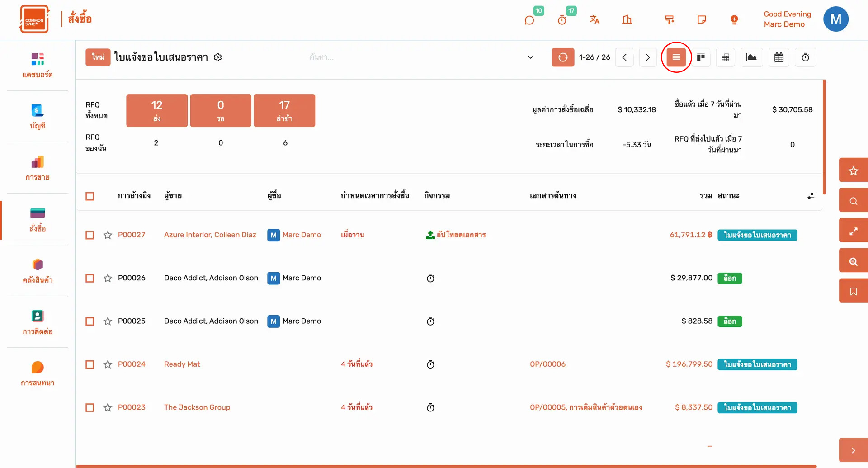Select all rows with header checkbox
This screenshot has height=468, width=868.
(x=90, y=196)
